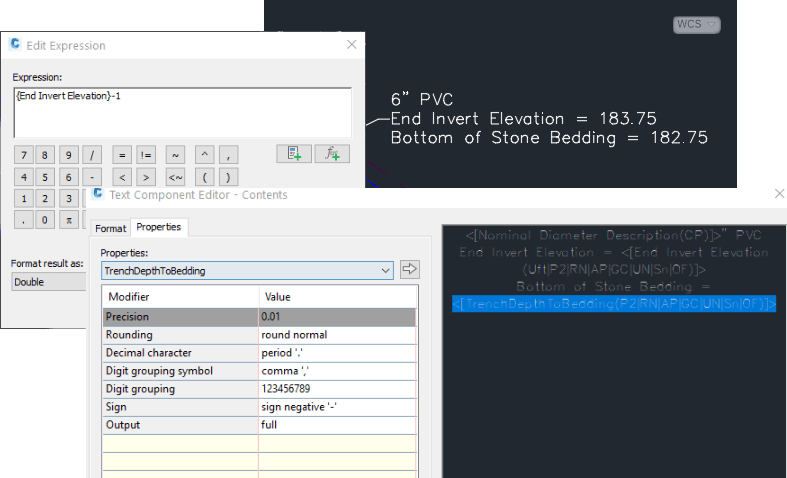
Task: Click the 0.01 precision value cell
Action: [x=337, y=317]
